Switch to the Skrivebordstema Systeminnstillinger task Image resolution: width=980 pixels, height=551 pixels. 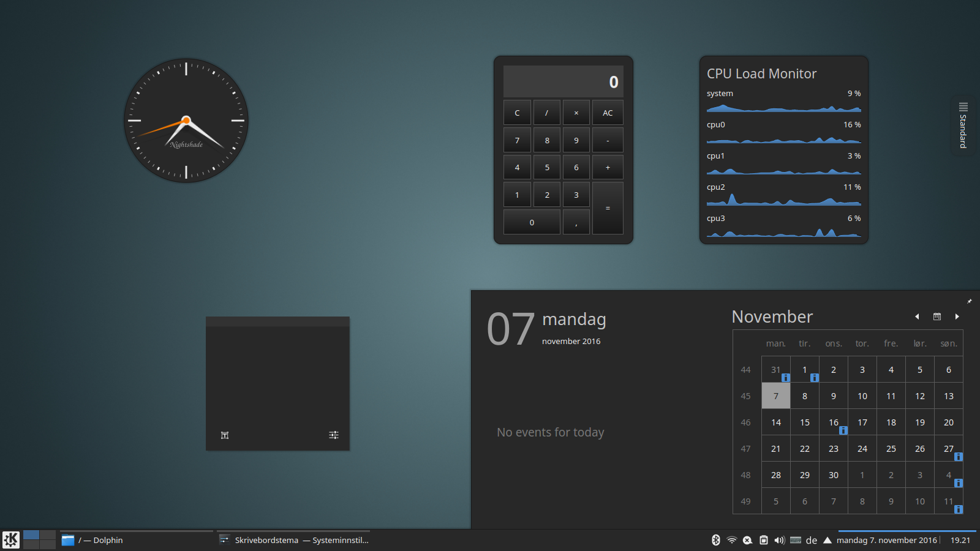point(293,540)
